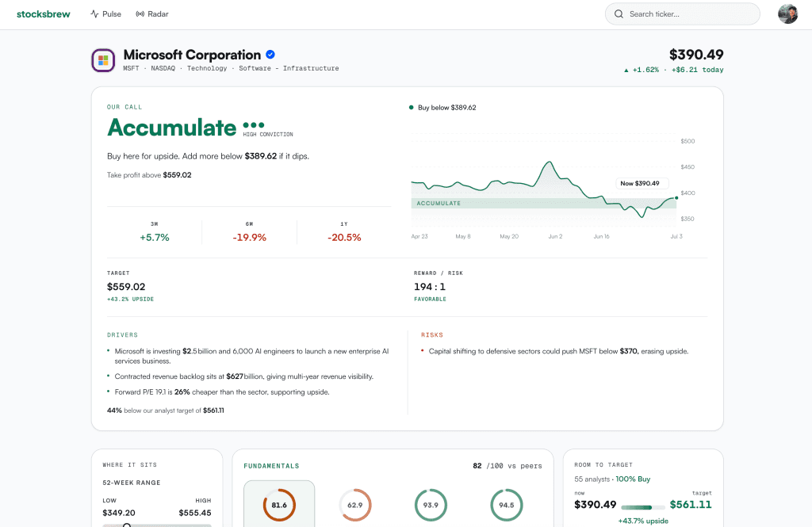The image size is (812, 527).
Task: Click the 52-week range slider marker
Action: (x=126, y=525)
